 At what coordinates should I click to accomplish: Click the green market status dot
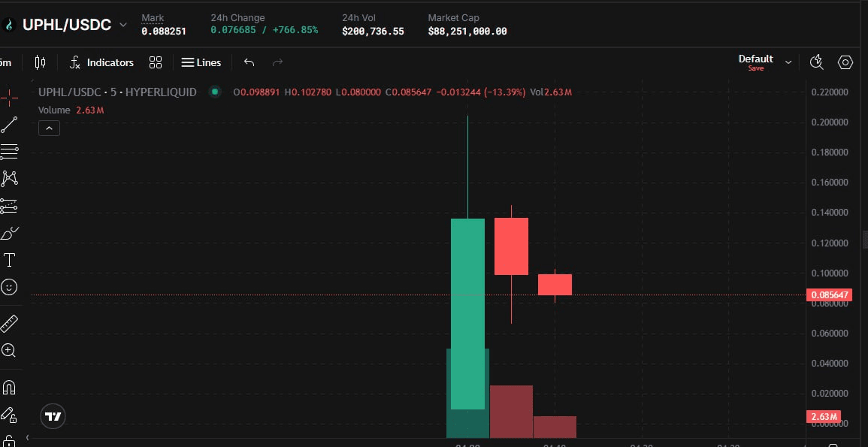coord(215,92)
